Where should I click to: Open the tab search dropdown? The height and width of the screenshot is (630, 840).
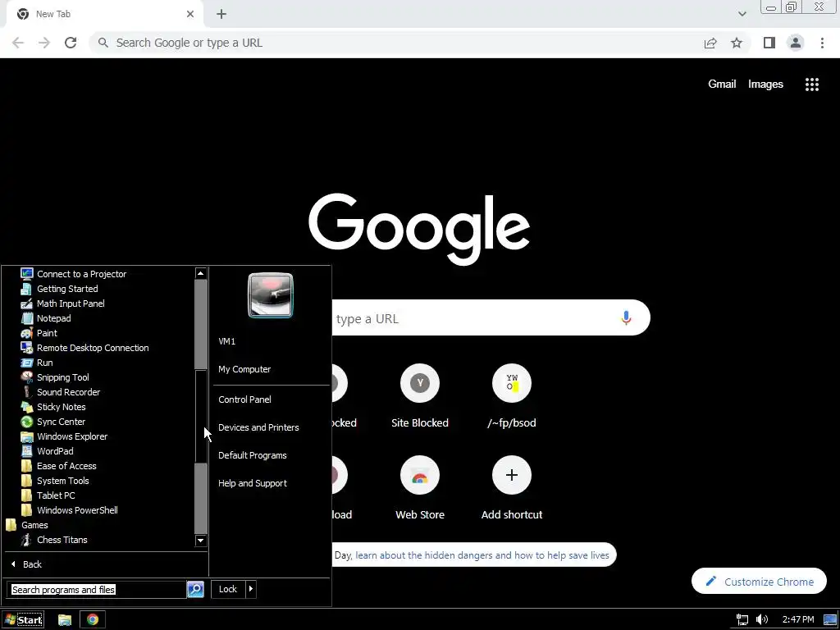click(742, 14)
